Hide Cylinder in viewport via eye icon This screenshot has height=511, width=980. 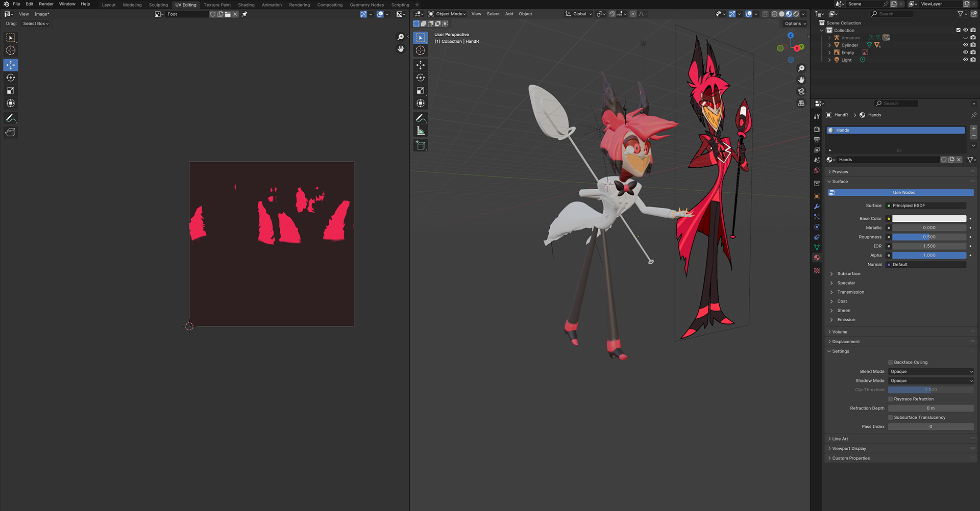965,45
